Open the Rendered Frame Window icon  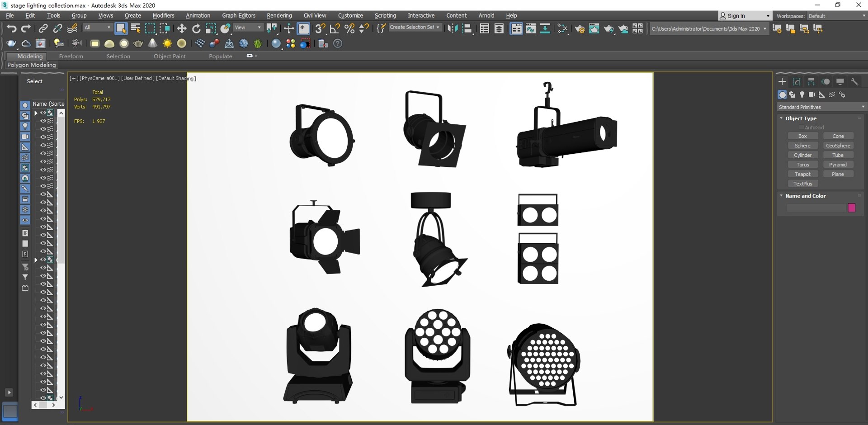(x=594, y=28)
